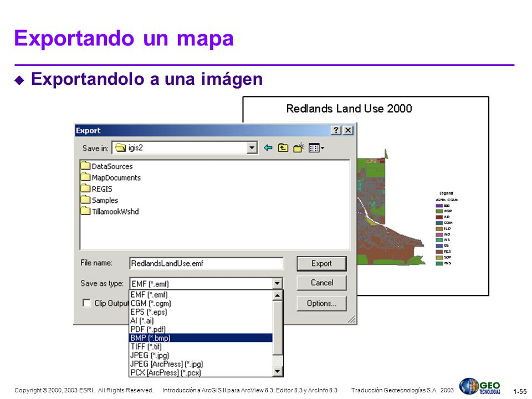The width and height of the screenshot is (532, 399).
Task: Choose TIFF (*.tif) format
Action: click(x=201, y=346)
